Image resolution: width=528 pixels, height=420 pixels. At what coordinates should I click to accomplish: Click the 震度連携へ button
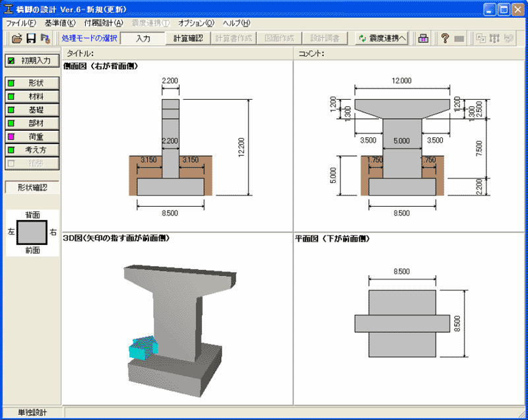click(x=382, y=38)
